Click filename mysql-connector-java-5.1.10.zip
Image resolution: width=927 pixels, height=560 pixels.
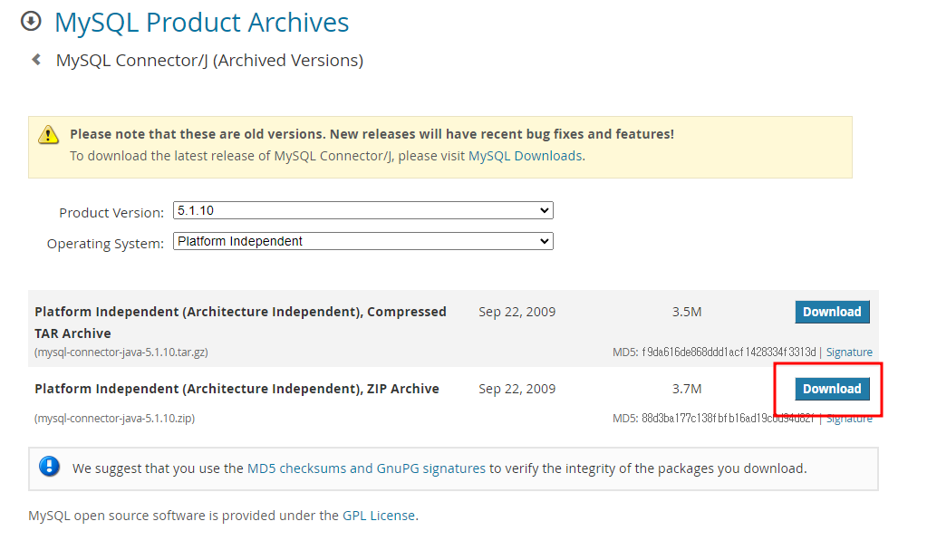point(115,419)
